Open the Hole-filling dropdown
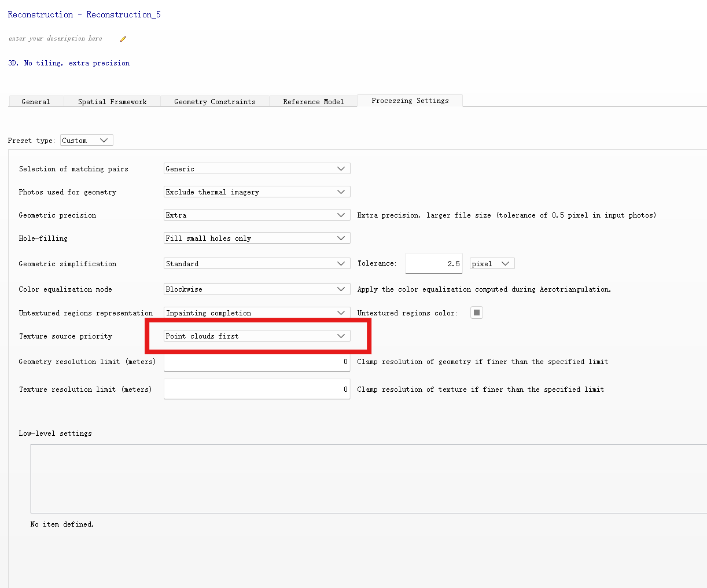 point(257,238)
